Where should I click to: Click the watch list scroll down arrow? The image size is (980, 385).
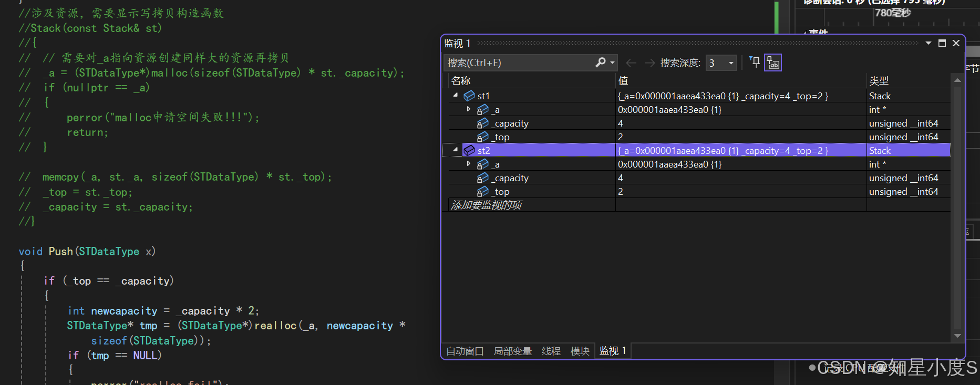[x=957, y=336]
